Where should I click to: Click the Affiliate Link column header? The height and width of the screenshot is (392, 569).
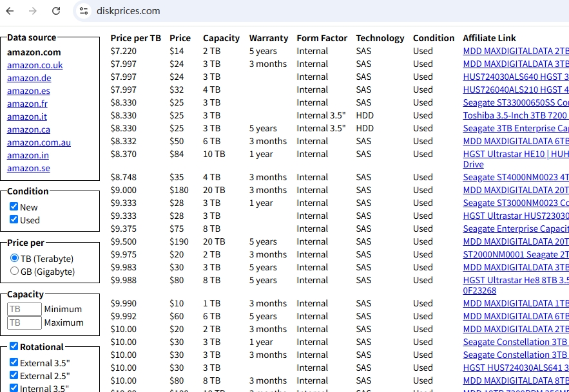click(x=489, y=38)
